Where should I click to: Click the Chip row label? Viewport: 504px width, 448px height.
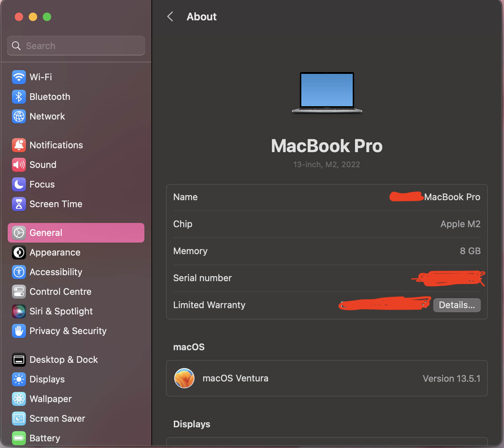click(x=183, y=224)
